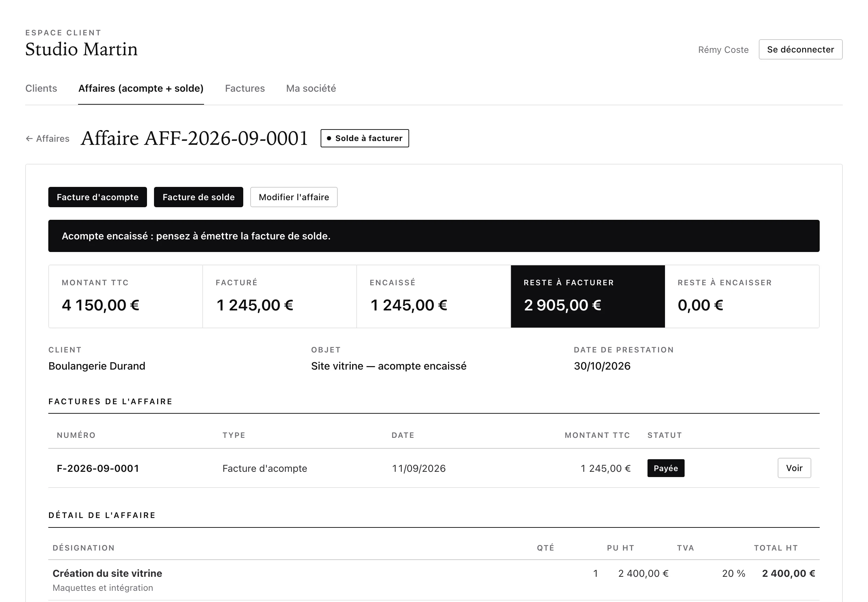This screenshot has height=602, width=868.
Task: Click the Maquettes et intégration description
Action: [103, 588]
